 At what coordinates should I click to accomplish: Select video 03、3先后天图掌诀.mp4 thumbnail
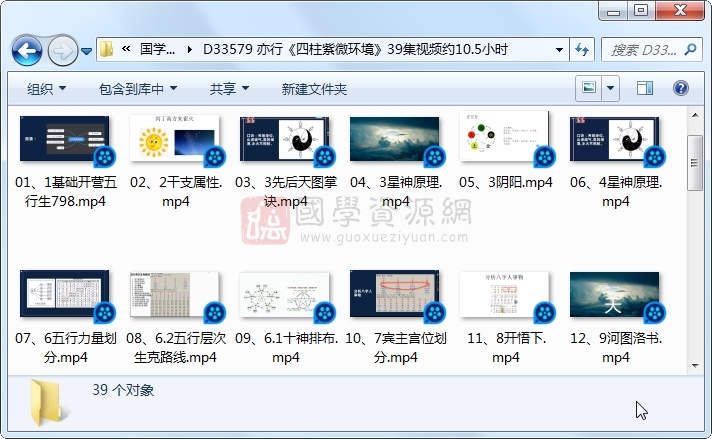point(285,139)
